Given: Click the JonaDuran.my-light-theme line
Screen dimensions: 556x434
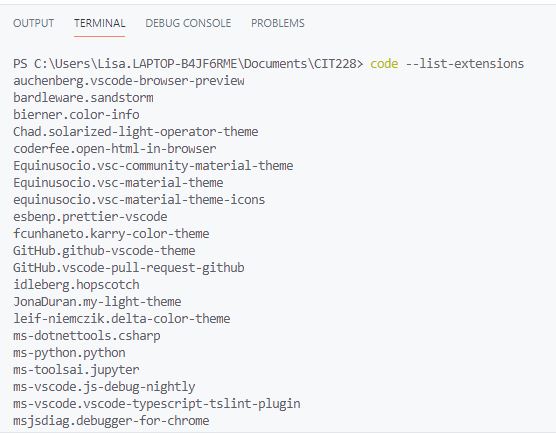Looking at the screenshot, I should point(97,302).
